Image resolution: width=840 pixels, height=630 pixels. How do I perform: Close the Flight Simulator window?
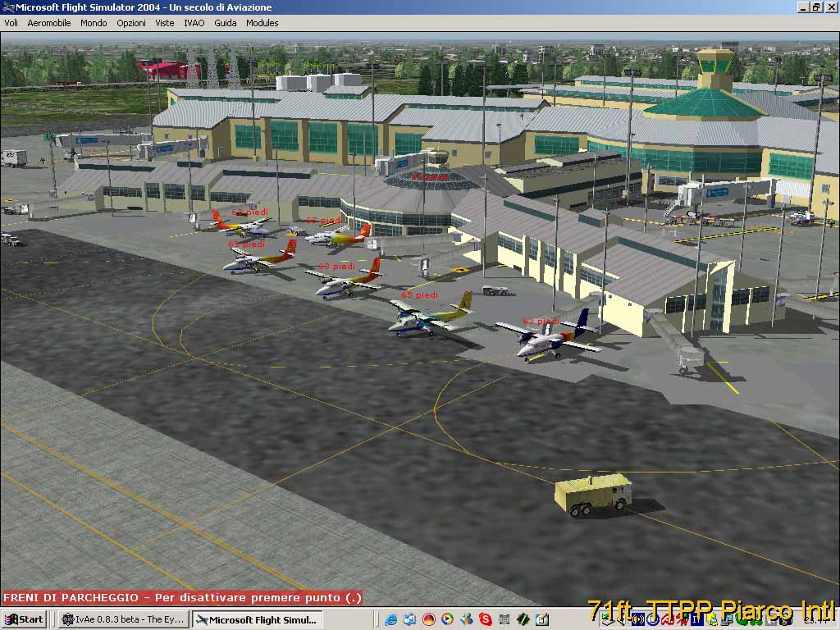point(830,7)
